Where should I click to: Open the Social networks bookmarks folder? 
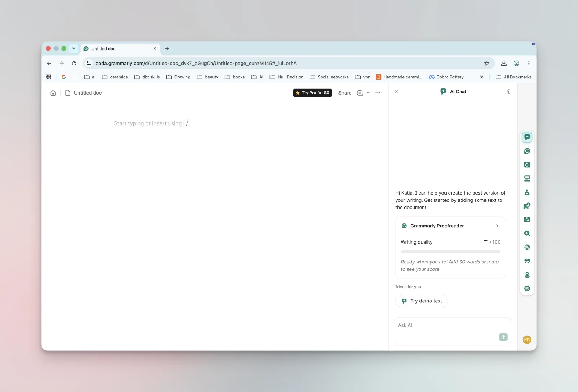(329, 77)
